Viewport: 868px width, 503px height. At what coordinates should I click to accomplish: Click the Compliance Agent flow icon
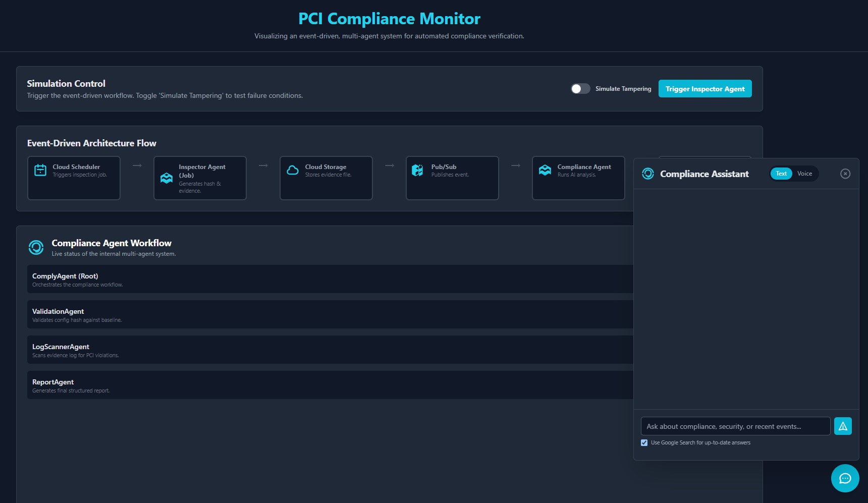(x=545, y=171)
